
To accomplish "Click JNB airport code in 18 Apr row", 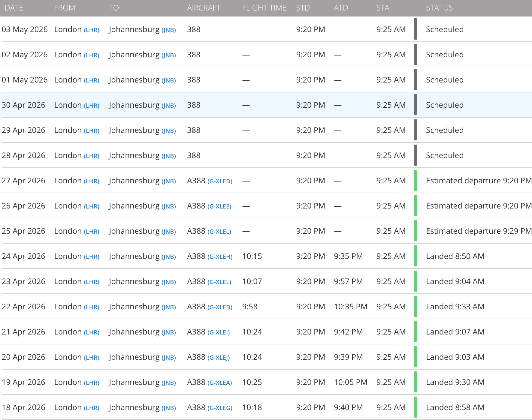I will point(169,408).
